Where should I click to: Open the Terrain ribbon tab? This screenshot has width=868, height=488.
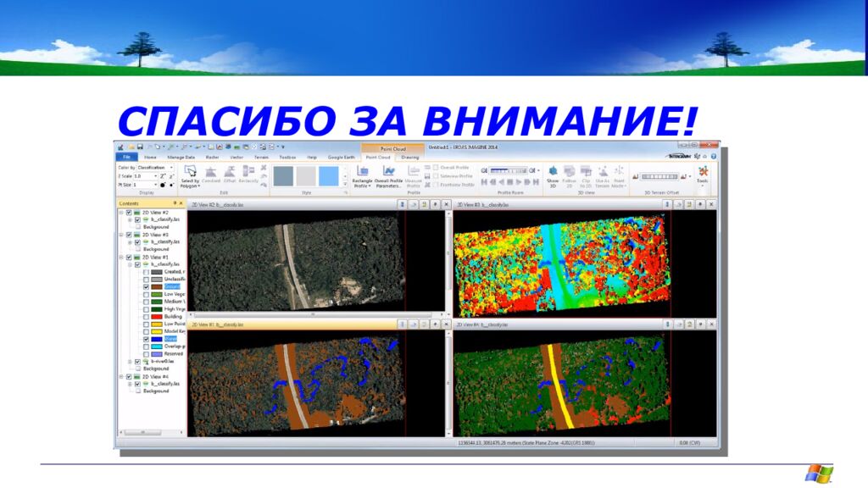point(261,158)
